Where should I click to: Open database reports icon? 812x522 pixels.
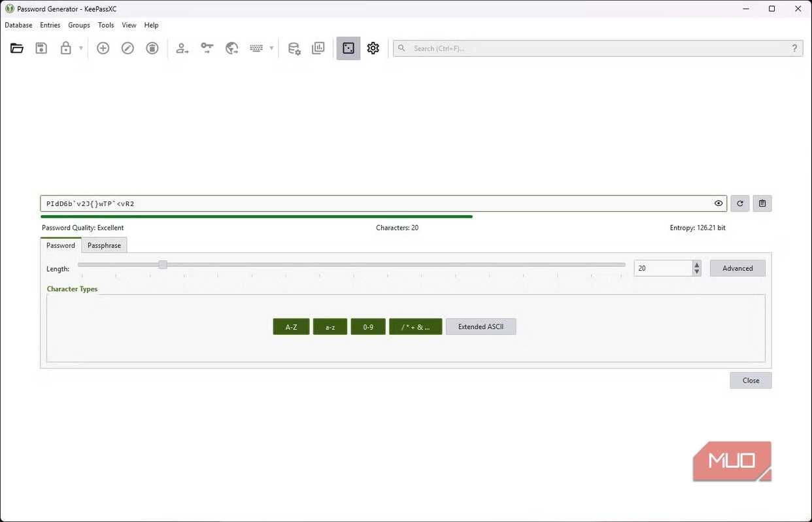click(x=318, y=48)
